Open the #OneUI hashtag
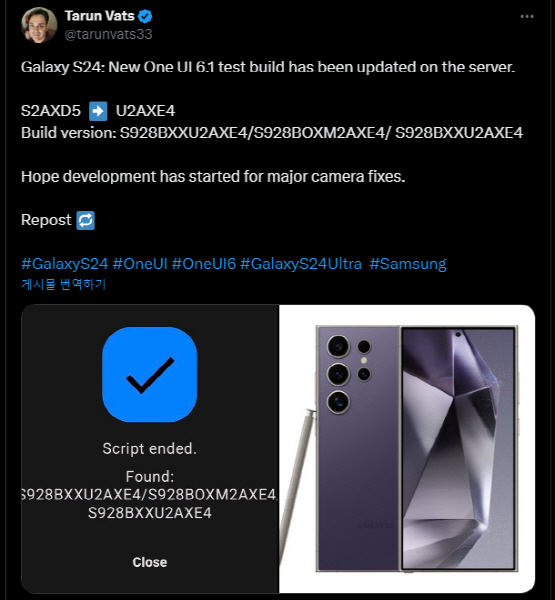The height and width of the screenshot is (600, 555). tap(140, 264)
